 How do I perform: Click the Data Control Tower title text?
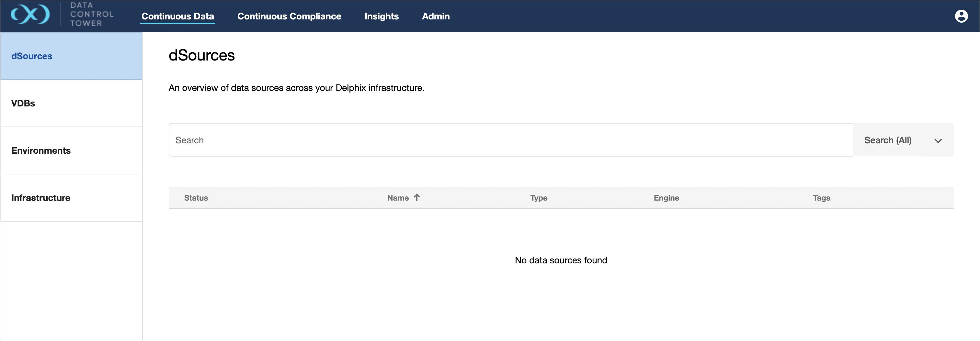pos(91,15)
